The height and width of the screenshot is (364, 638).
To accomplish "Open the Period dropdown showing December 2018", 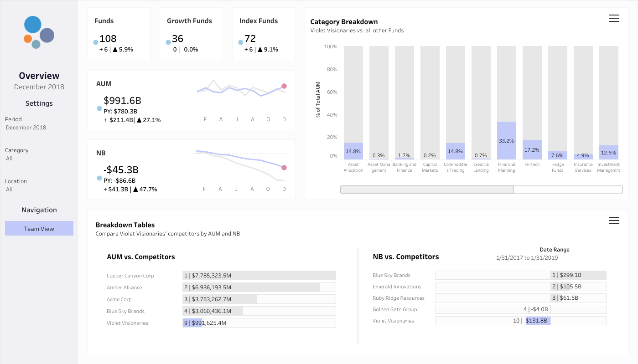I will point(26,128).
